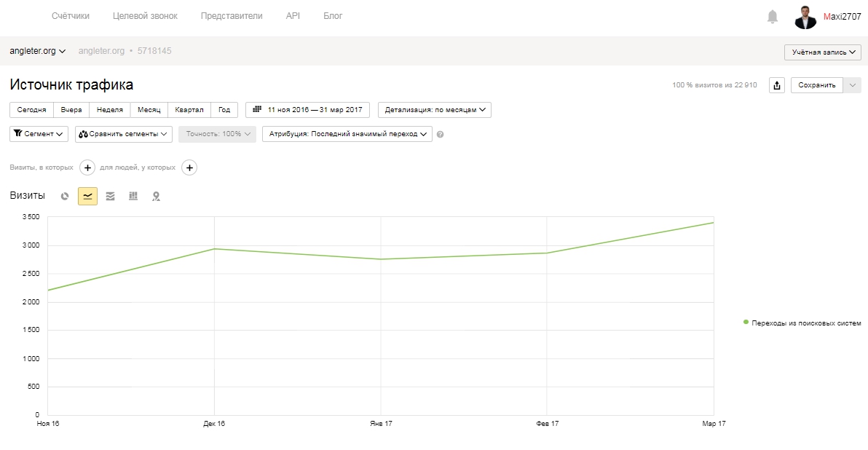Viewport: 868px width, 450px height.
Task: Select the column chart view
Action: (x=133, y=196)
